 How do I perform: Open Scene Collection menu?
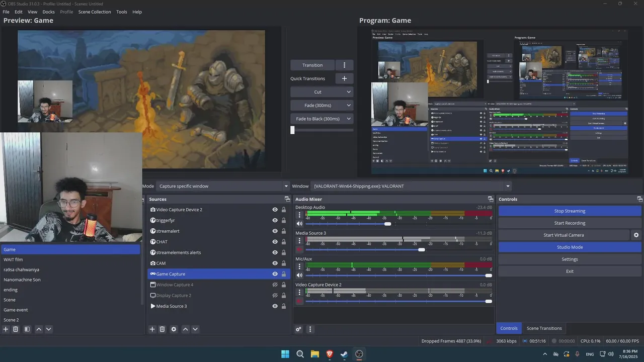click(x=95, y=12)
